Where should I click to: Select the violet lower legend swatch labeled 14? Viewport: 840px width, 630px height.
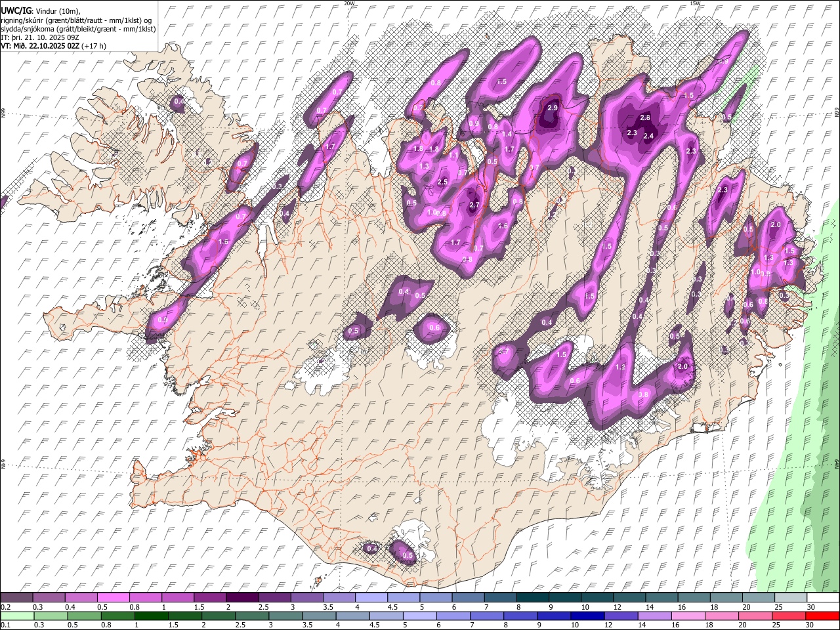point(654,616)
